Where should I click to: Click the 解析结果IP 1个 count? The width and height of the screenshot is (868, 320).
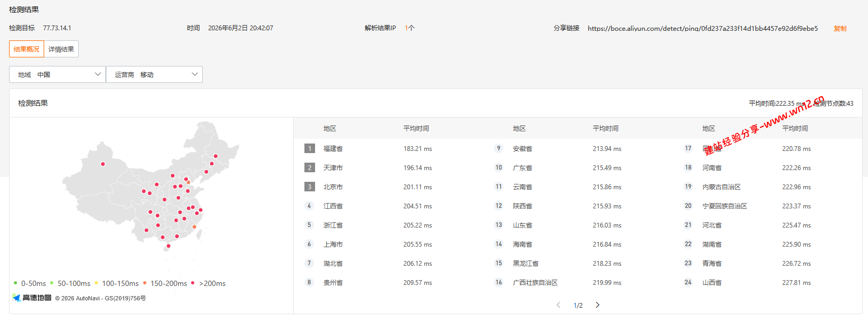point(409,28)
